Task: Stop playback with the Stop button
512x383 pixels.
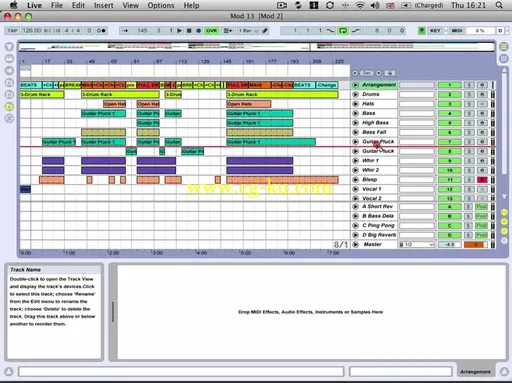Action: 189,31
